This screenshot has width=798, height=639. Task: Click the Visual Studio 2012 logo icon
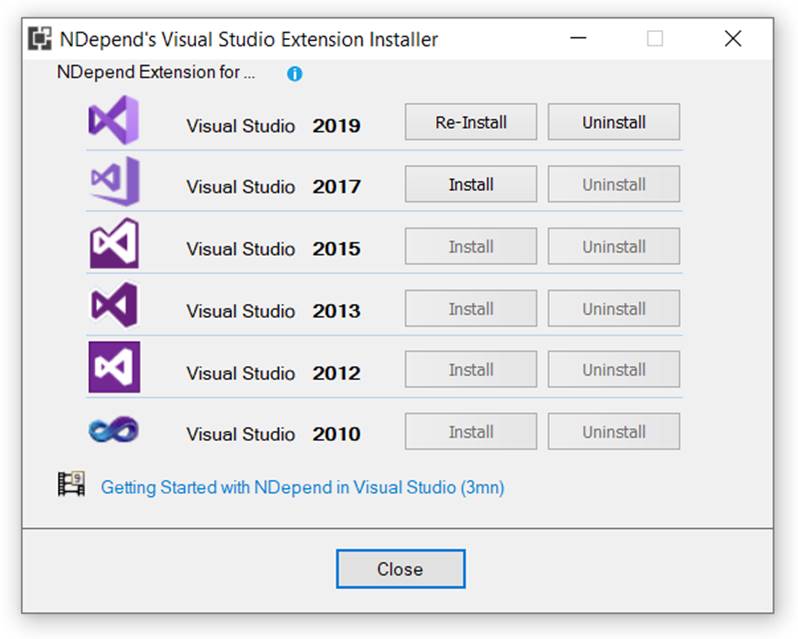pyautogui.click(x=114, y=367)
